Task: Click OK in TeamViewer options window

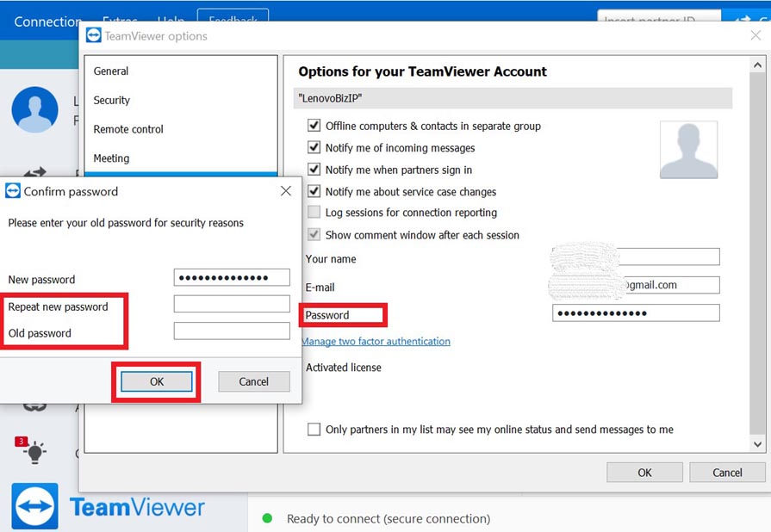Action: (x=644, y=472)
